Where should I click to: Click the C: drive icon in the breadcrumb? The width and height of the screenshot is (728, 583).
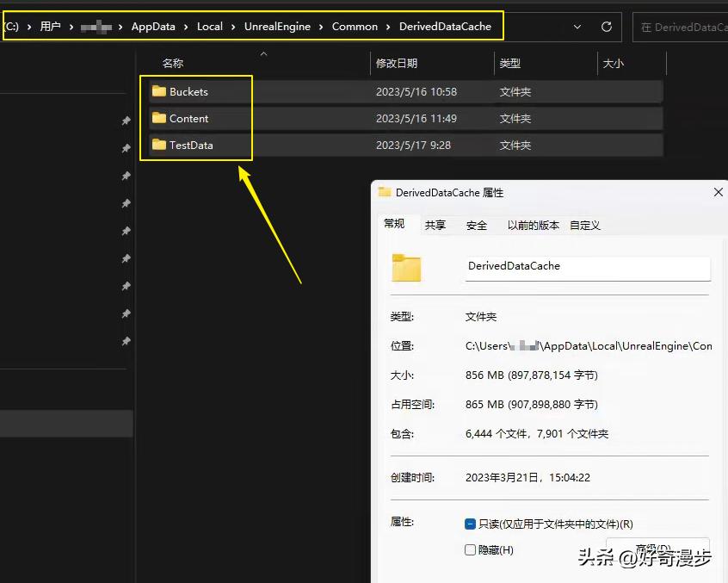pyautogui.click(x=12, y=27)
